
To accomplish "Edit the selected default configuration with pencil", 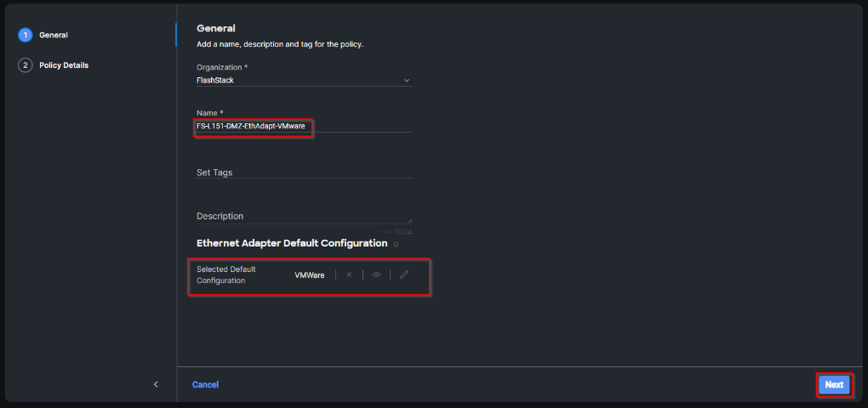I will coord(404,275).
